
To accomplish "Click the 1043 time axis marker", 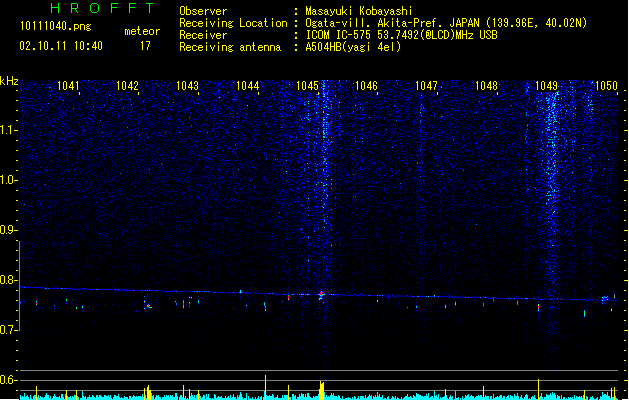I will (x=187, y=86).
